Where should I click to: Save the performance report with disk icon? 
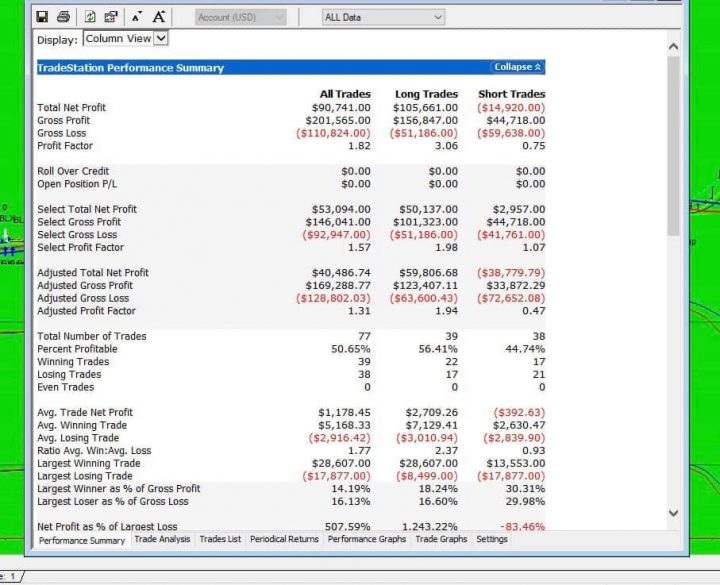click(42, 17)
